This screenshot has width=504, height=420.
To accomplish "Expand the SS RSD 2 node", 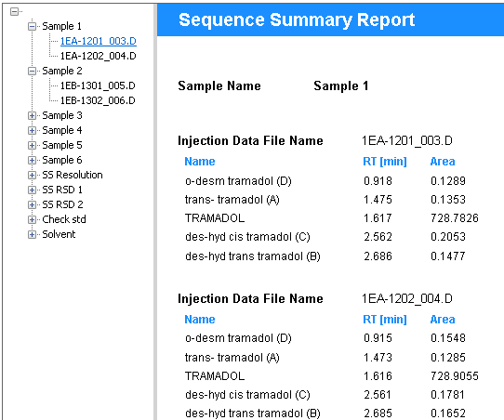I will coord(32,204).
